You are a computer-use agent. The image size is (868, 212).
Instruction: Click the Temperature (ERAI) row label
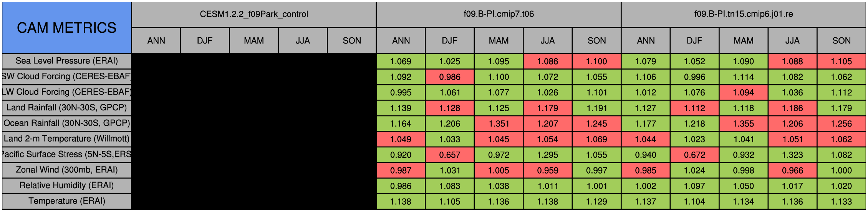point(66,201)
